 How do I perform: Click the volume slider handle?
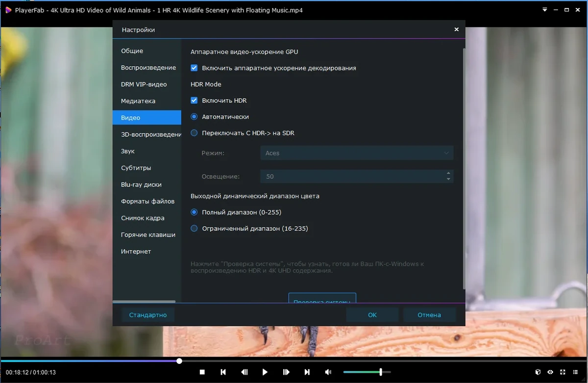pyautogui.click(x=381, y=372)
